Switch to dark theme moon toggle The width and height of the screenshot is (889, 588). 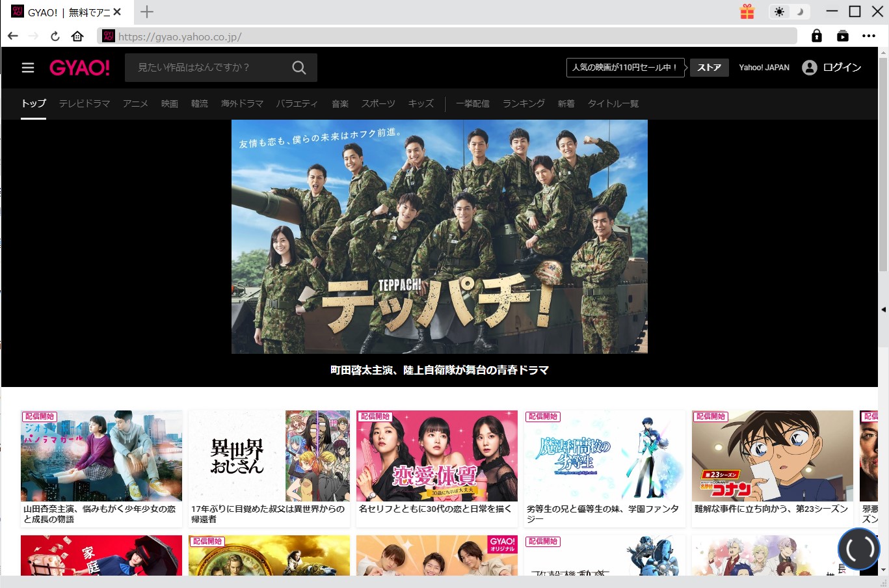801,12
